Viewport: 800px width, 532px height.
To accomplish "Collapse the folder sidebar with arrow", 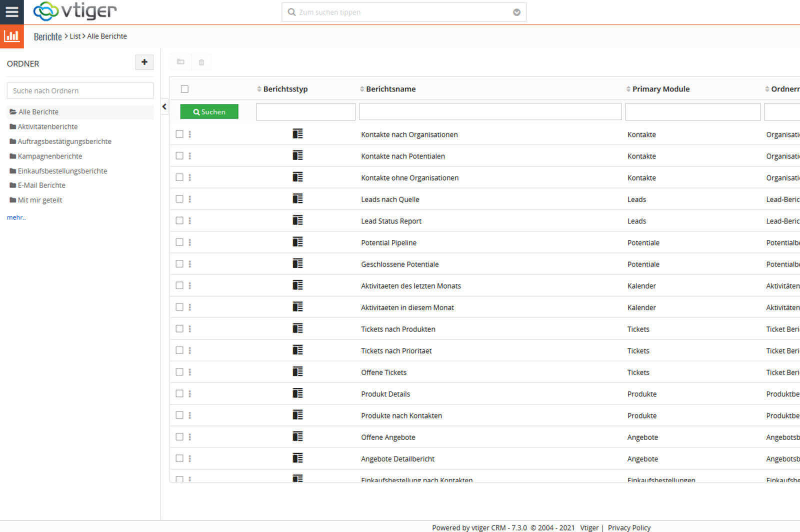I will pyautogui.click(x=164, y=106).
